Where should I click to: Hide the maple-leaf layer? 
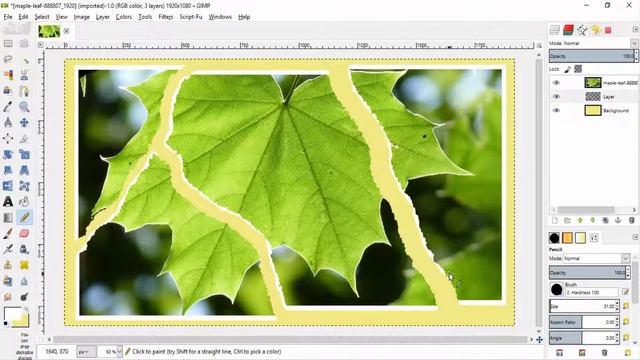(556, 83)
